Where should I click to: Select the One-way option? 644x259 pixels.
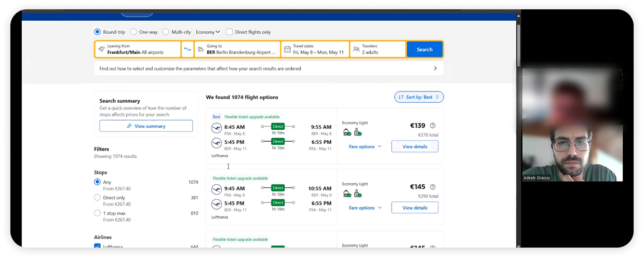click(x=133, y=32)
